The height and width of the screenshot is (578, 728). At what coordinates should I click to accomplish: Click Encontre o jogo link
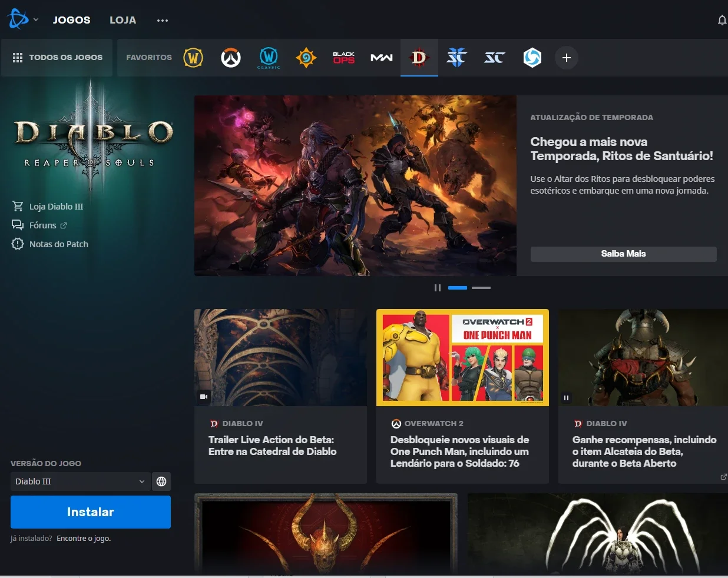click(x=84, y=539)
